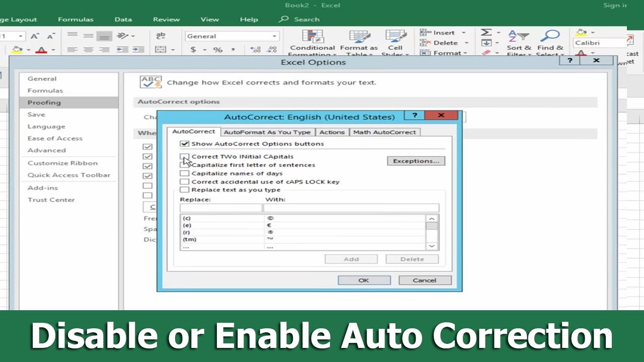
Task: Click the Wrap Text icon
Action: point(160,36)
